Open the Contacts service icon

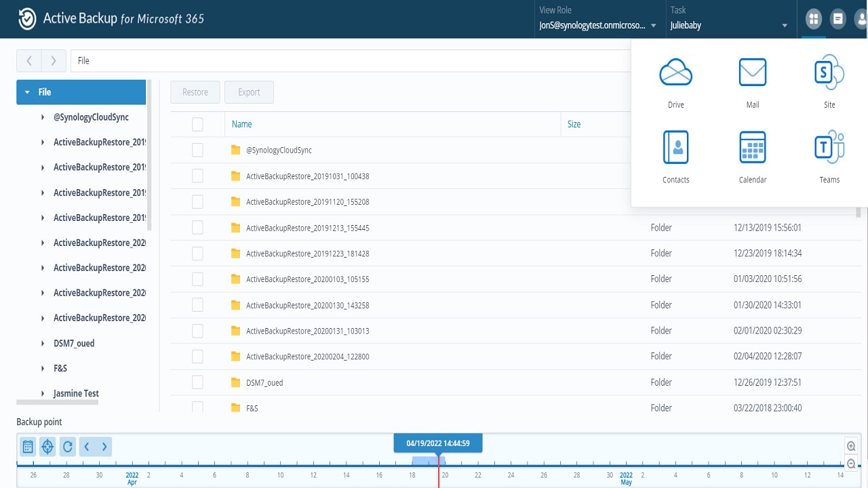click(x=675, y=147)
